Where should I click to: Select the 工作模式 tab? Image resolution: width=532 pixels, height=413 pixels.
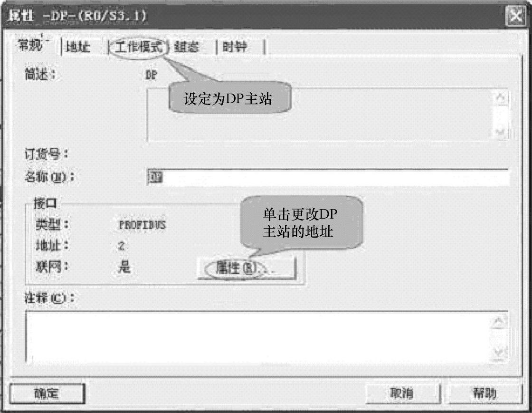[138, 47]
